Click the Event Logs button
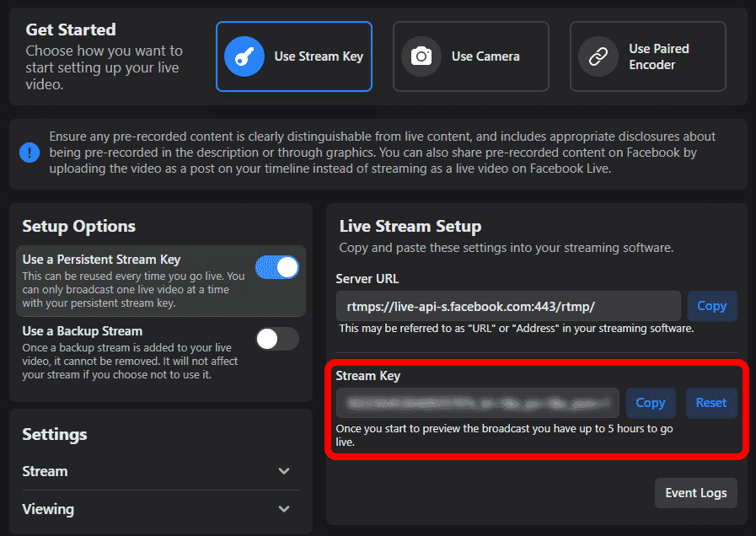 pos(695,493)
